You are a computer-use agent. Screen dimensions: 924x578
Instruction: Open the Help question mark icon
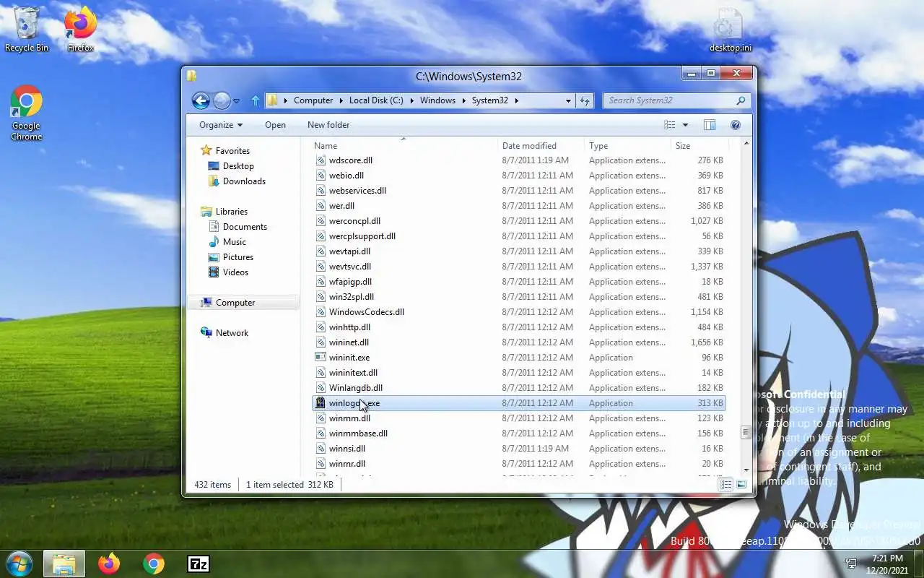(x=736, y=125)
